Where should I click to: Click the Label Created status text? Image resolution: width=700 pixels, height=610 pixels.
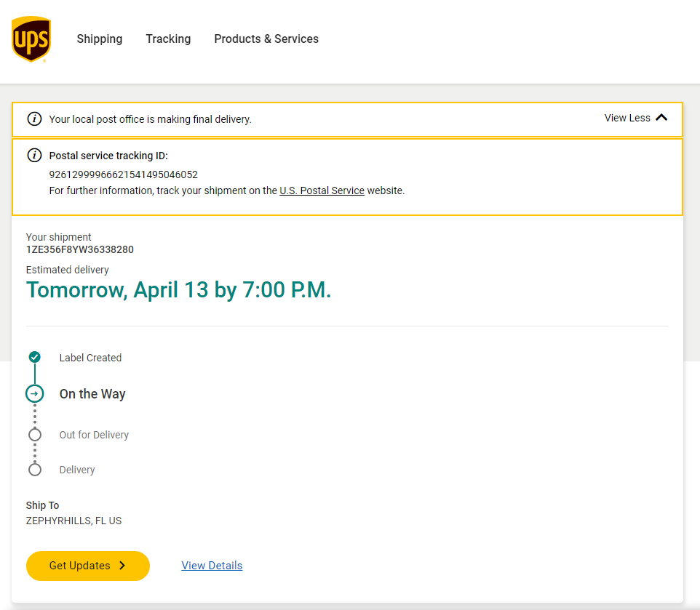[90, 358]
